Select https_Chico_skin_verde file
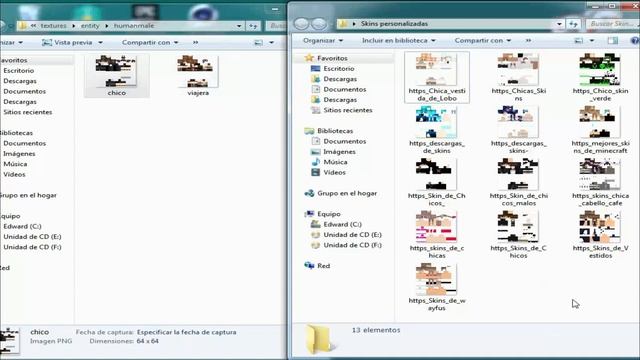 click(600, 78)
